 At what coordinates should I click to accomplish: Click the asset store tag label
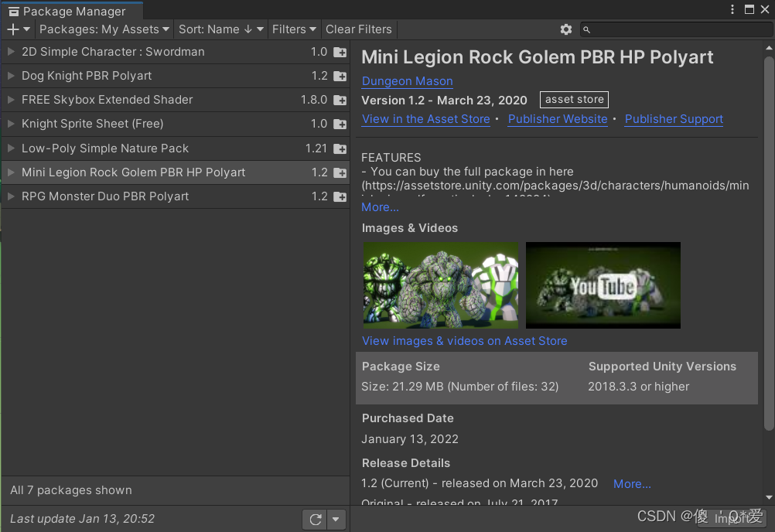click(574, 99)
